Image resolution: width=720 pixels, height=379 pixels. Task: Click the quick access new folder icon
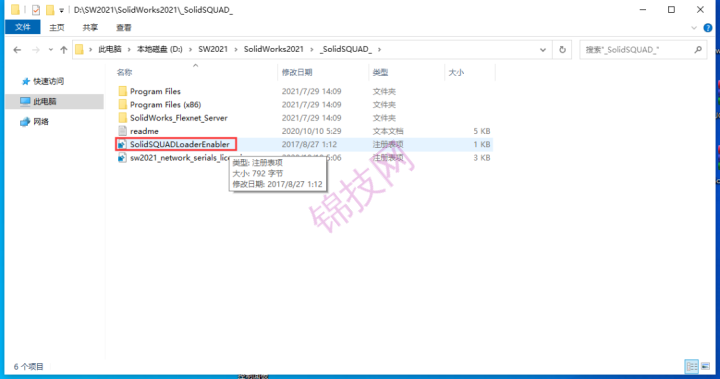[50, 10]
